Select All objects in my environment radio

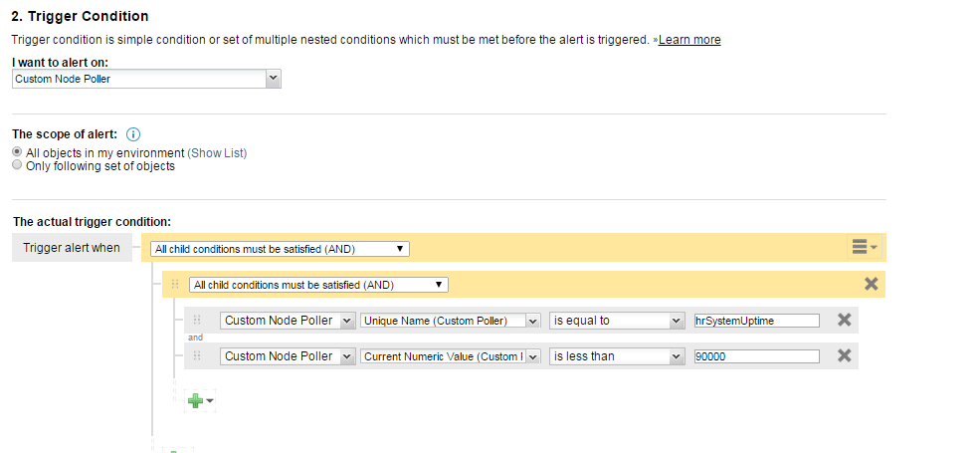pyautogui.click(x=18, y=152)
